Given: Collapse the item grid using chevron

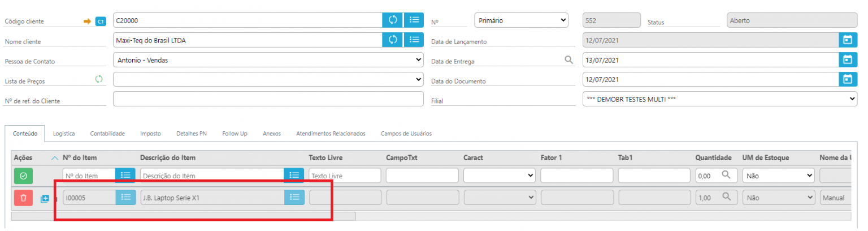Looking at the screenshot, I should (x=55, y=157).
